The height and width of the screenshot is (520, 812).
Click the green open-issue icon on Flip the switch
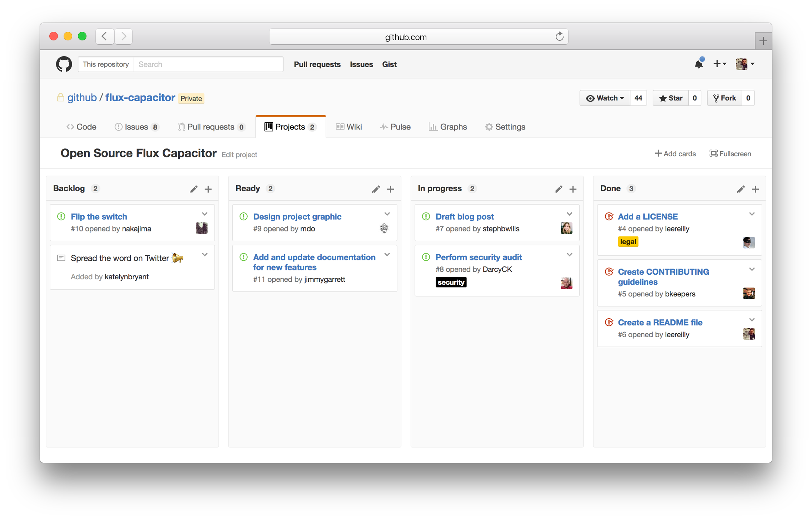pos(61,216)
